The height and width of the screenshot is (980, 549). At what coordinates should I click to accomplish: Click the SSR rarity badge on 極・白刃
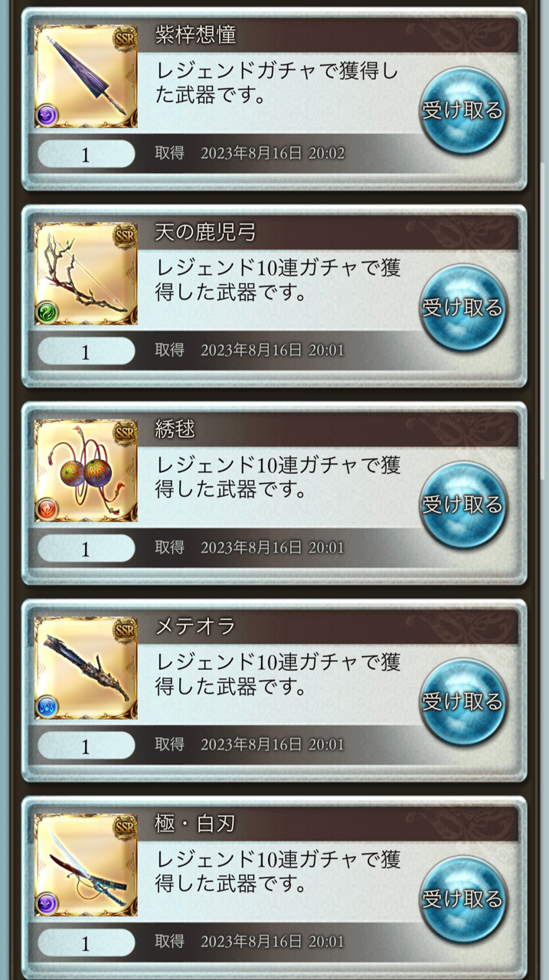point(125,825)
